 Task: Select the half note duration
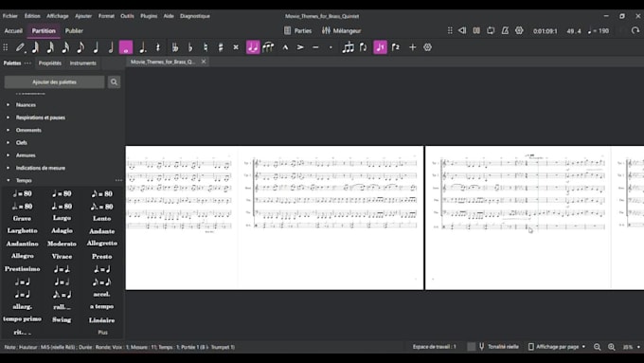tap(111, 47)
